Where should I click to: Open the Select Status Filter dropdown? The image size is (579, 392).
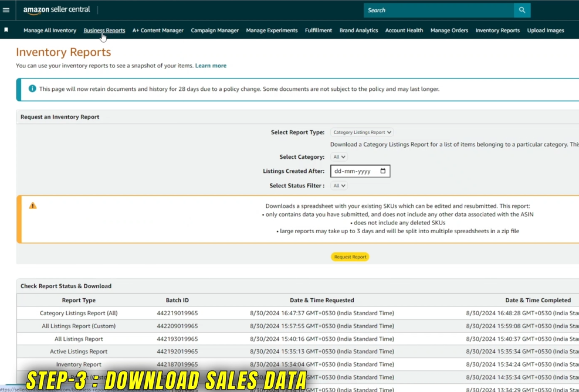pos(339,186)
